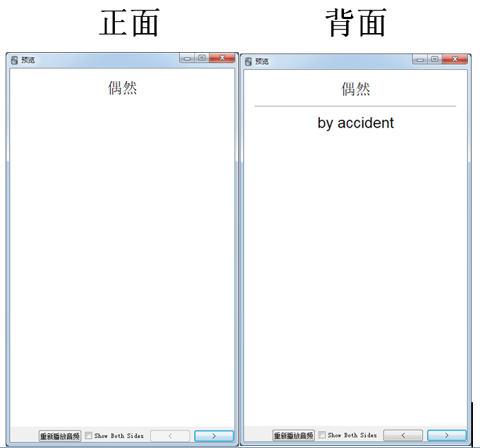The width and height of the screenshot is (480, 448).
Task: Click the word 偶然 on the front card
Action: (122, 88)
